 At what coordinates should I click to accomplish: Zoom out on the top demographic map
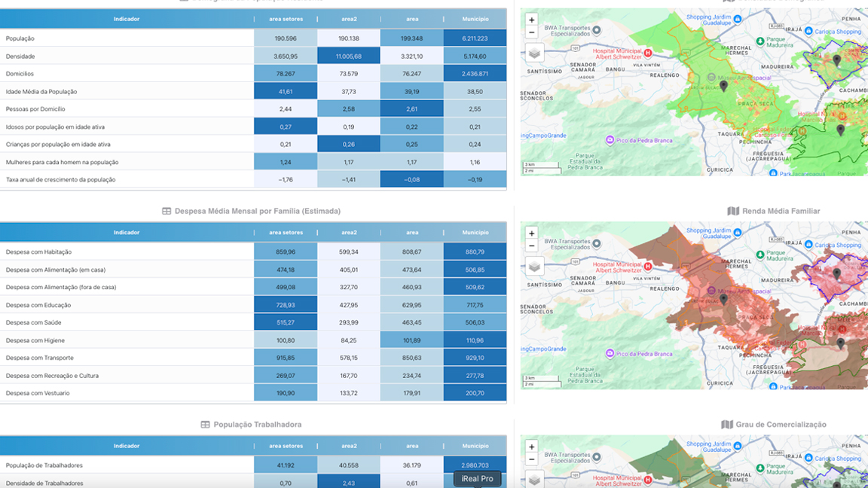pyautogui.click(x=532, y=32)
